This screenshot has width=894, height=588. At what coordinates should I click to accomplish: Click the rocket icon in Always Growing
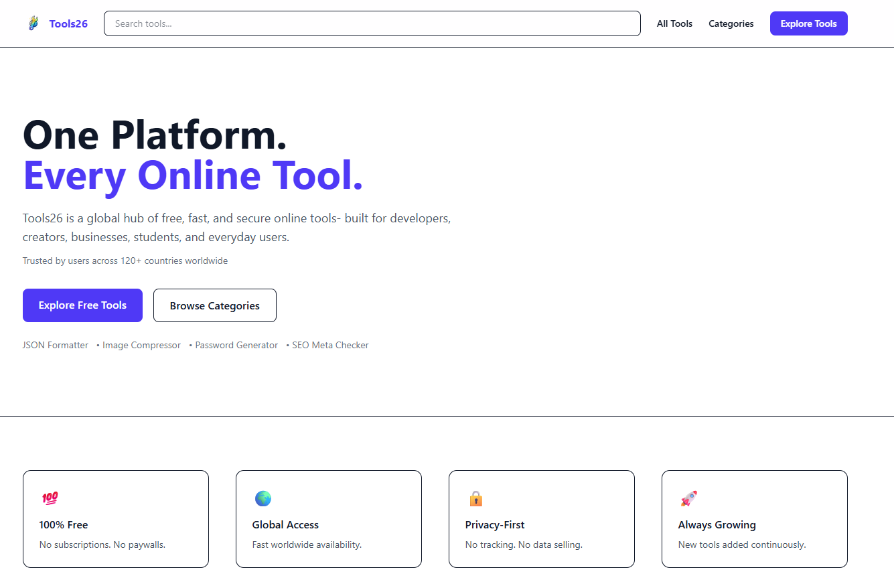click(688, 498)
